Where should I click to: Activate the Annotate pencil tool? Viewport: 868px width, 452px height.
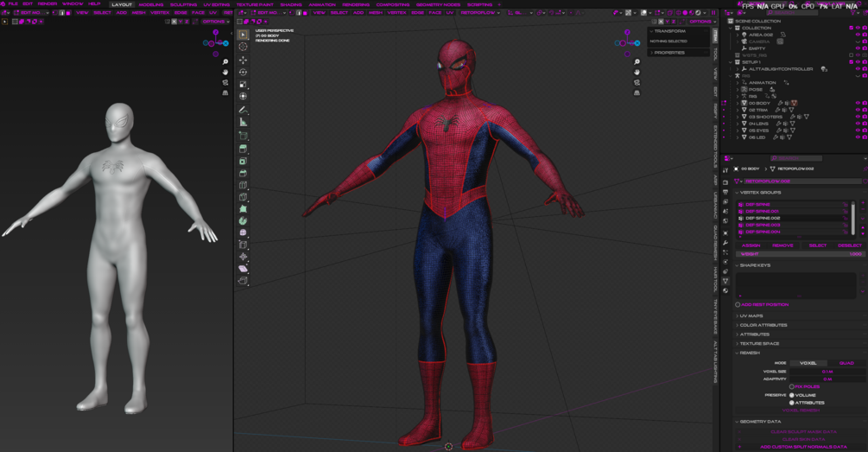click(x=243, y=110)
